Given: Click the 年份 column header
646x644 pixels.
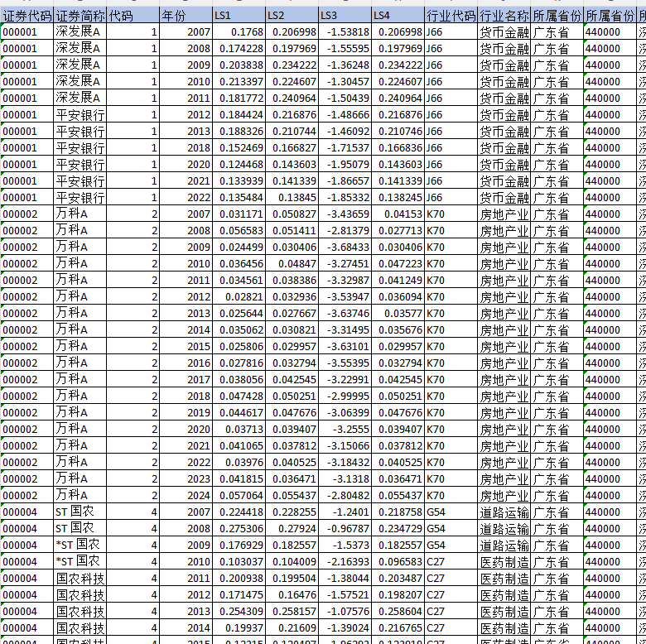Looking at the screenshot, I should point(186,16).
